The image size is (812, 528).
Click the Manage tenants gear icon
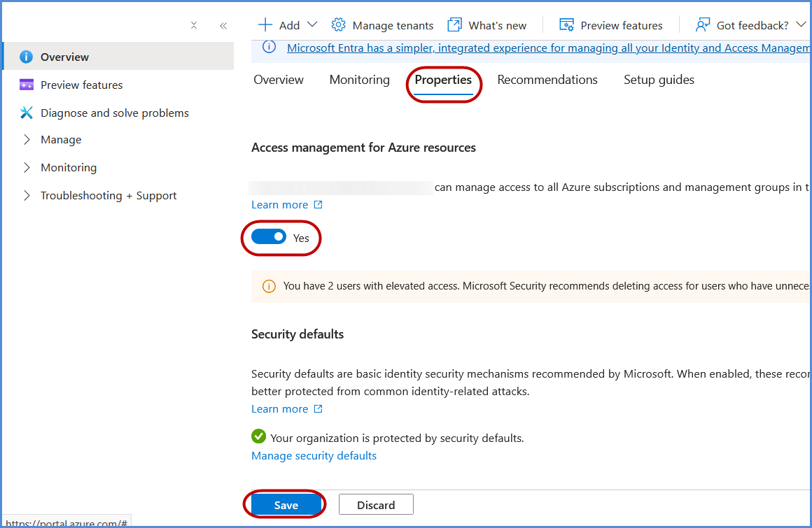[x=339, y=25]
